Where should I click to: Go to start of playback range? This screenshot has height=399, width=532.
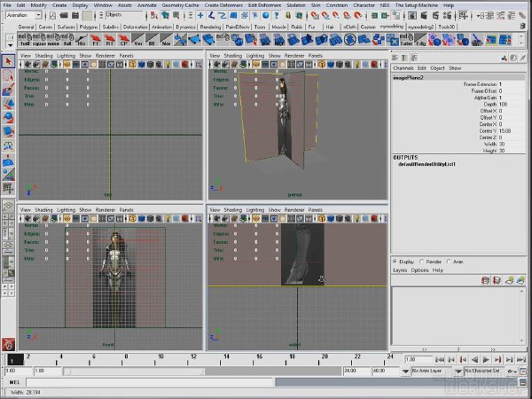440,360
